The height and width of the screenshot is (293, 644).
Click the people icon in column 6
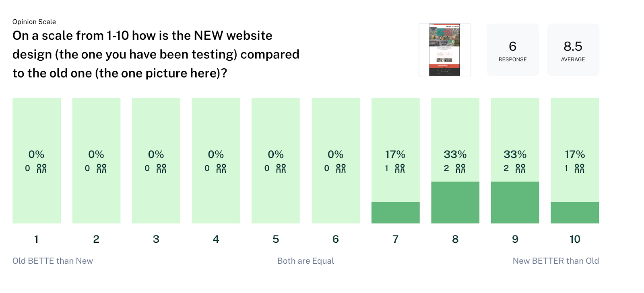pos(341,168)
